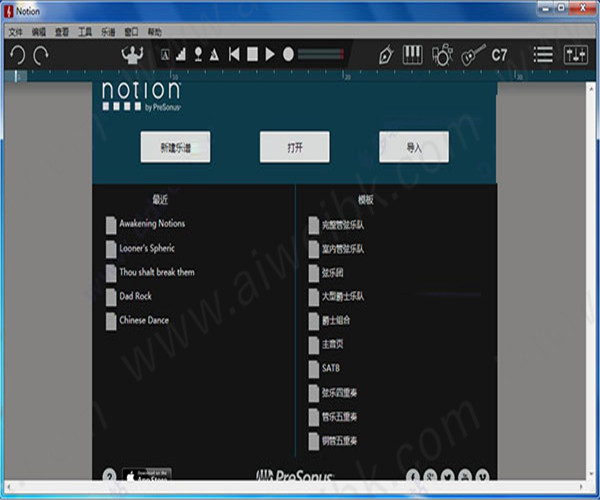Click the vertical scrollbar down arrow

[x=591, y=474]
